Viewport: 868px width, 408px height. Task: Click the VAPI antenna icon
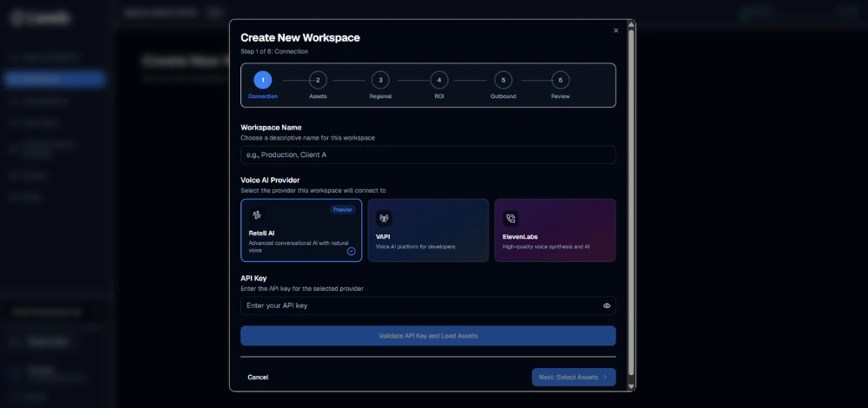[x=384, y=218]
